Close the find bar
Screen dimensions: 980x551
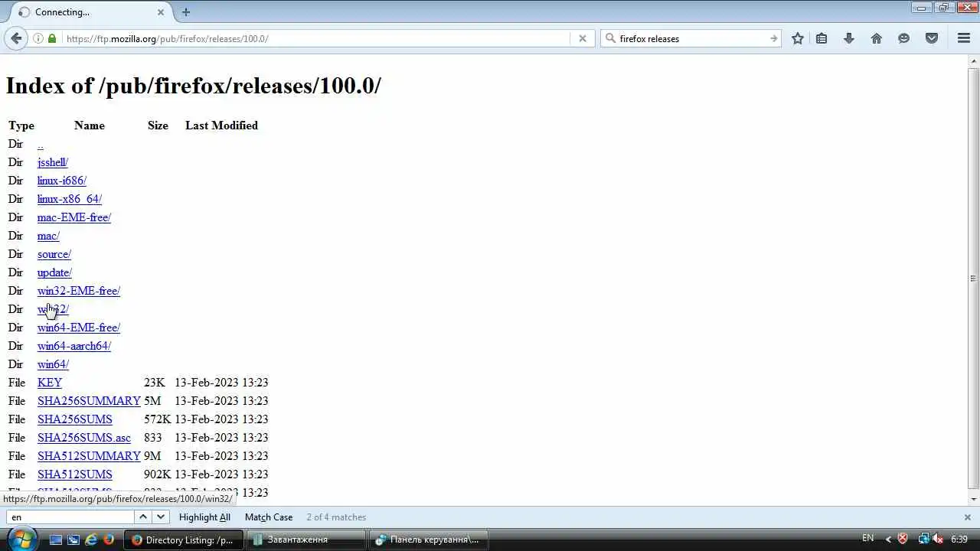point(967,517)
